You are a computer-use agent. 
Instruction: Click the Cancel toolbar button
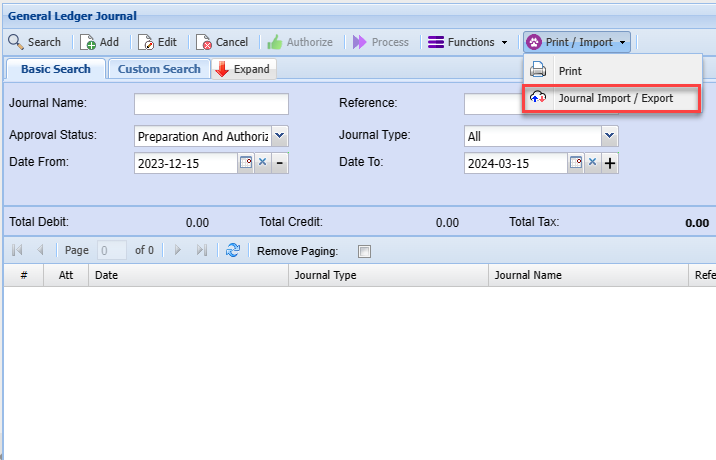click(x=222, y=42)
